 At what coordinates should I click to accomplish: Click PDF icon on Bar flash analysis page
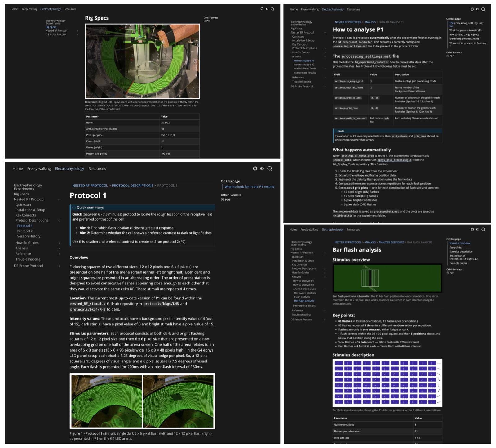click(447, 273)
